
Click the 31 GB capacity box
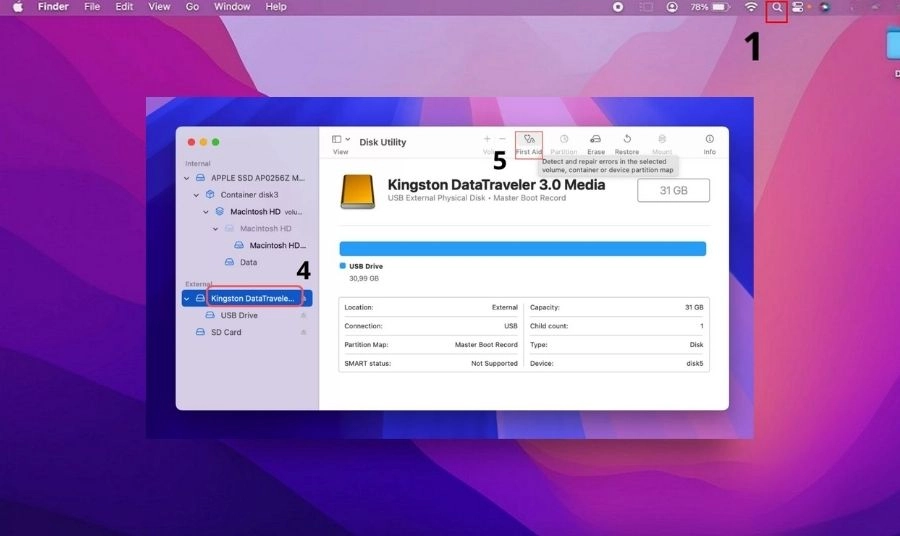[673, 191]
